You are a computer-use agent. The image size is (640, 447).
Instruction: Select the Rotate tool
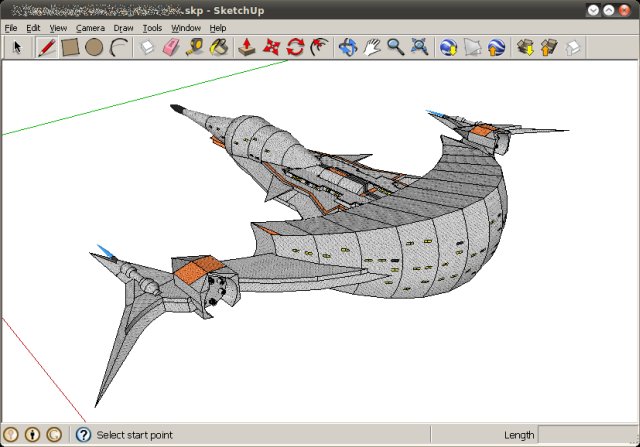tap(295, 47)
